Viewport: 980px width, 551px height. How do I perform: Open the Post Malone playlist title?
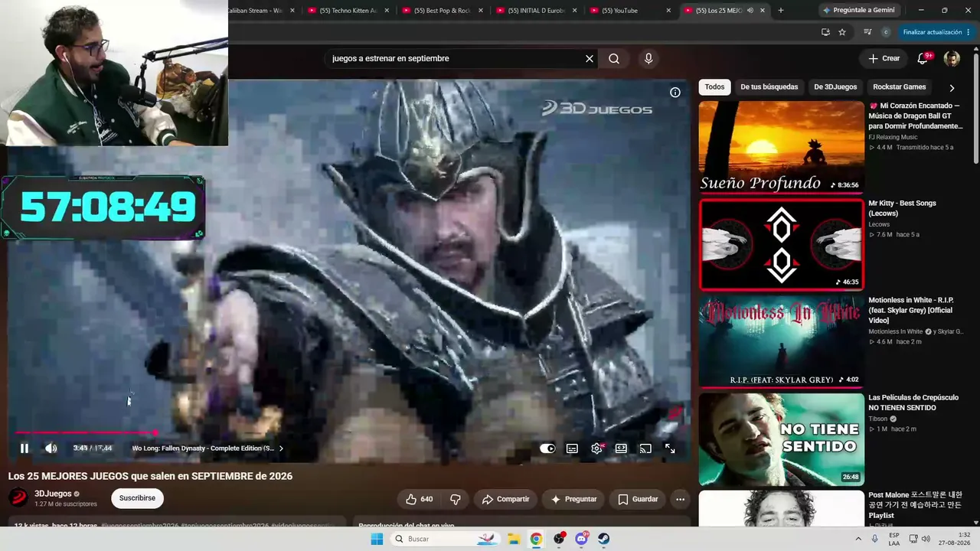pyautogui.click(x=915, y=505)
